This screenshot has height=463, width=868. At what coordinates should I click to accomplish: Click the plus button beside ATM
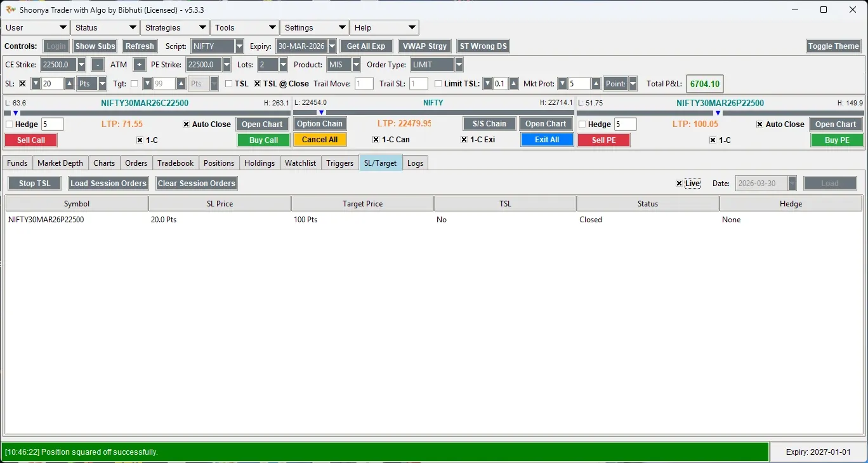(140, 65)
